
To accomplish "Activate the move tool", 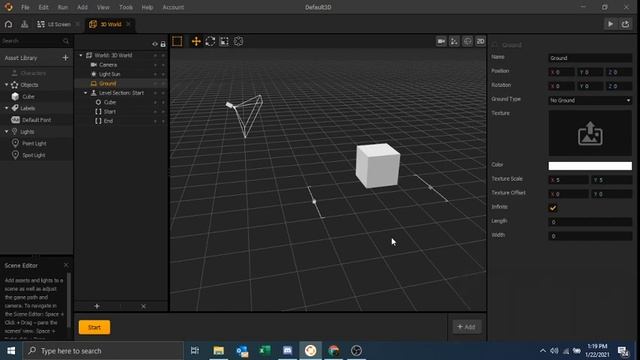I will pos(196,41).
